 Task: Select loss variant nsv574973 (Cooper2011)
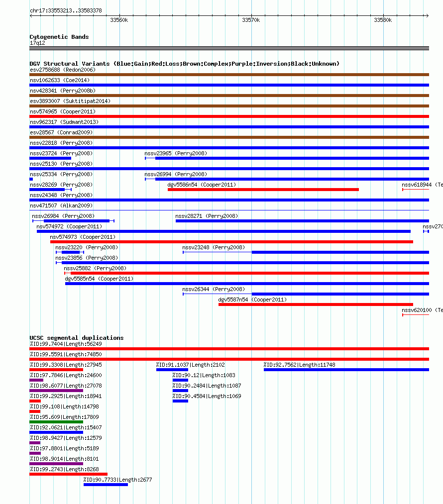coord(231,242)
